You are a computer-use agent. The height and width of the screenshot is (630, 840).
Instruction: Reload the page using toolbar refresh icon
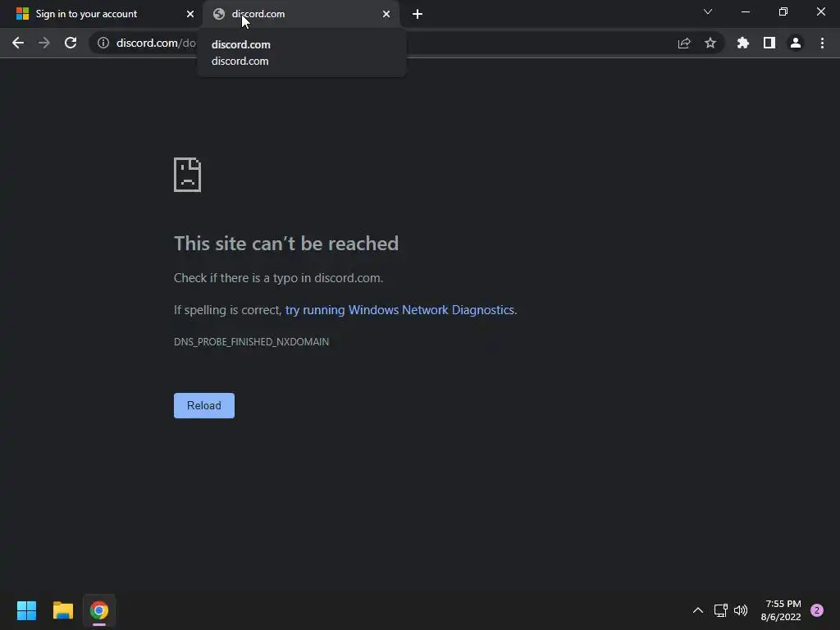[x=71, y=43]
